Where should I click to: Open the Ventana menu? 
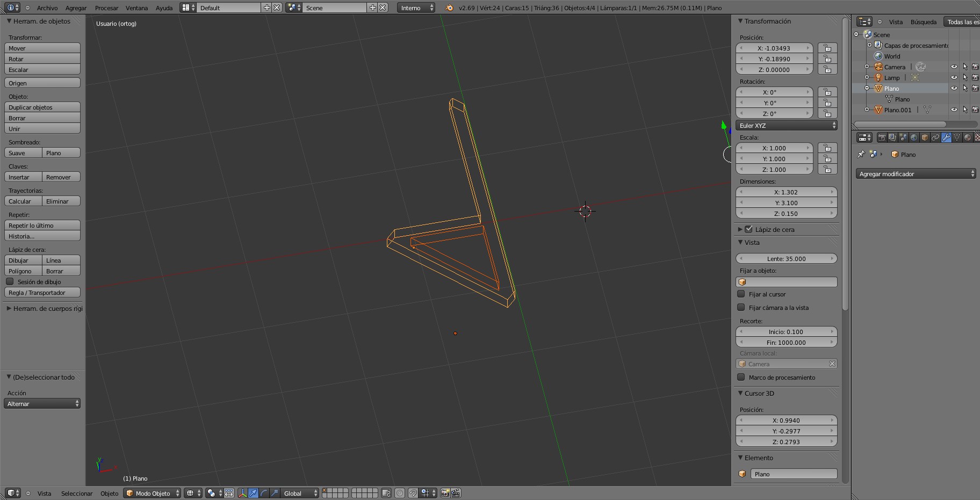click(x=136, y=8)
